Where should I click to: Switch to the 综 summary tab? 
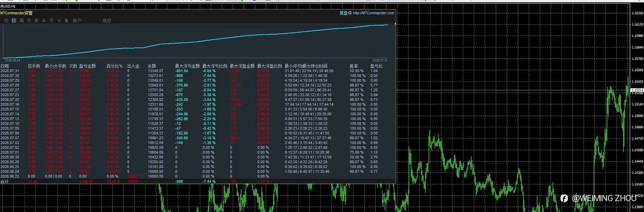coord(6,20)
